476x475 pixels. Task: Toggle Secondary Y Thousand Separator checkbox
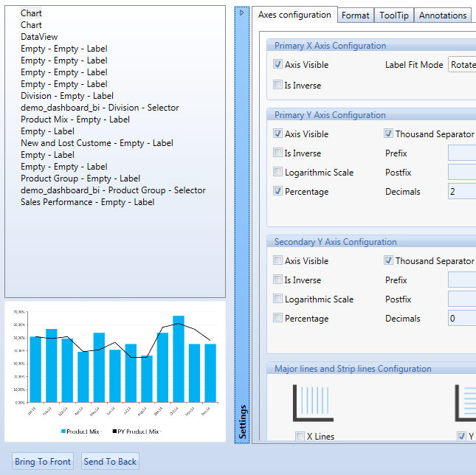pyautogui.click(x=388, y=260)
